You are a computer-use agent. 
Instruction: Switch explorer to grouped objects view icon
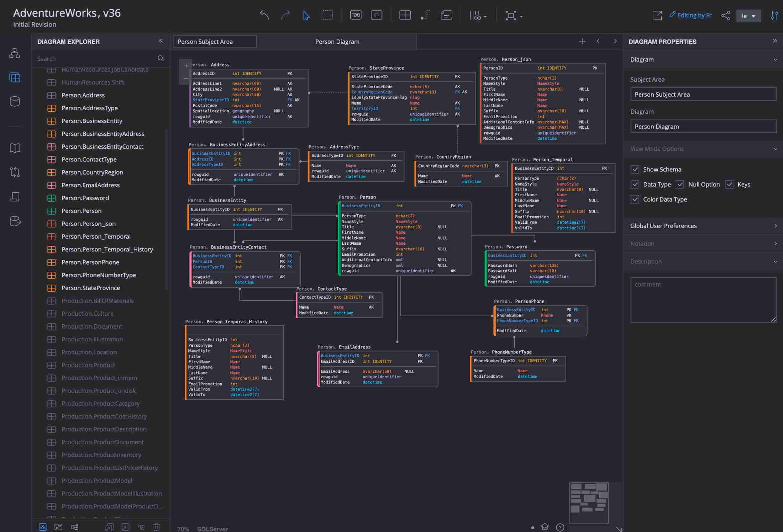point(58,527)
